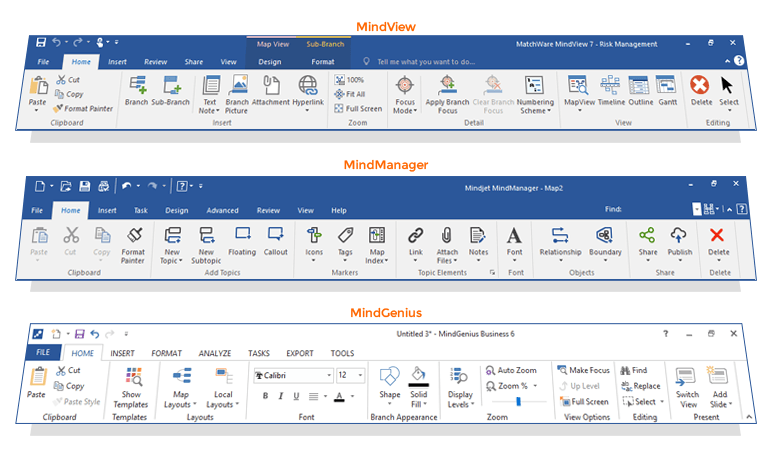Image resolution: width=777 pixels, height=450 pixels.
Task: Click Format Painter in MindManager
Action: 133,246
